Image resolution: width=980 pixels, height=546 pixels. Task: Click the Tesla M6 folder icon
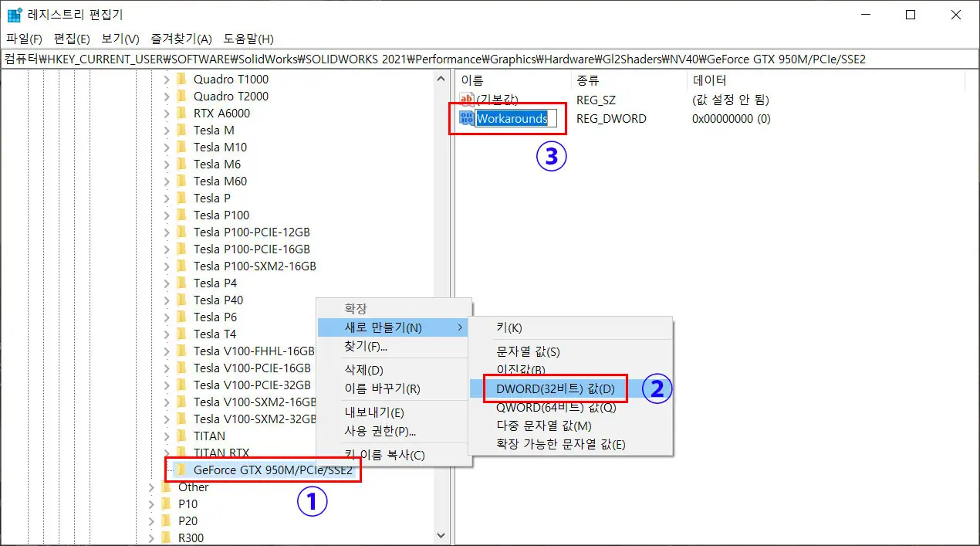182,164
